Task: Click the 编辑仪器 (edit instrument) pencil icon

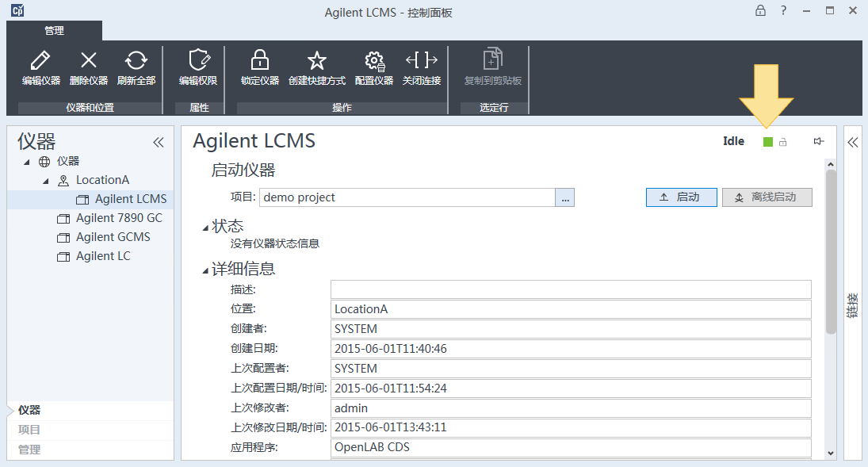Action: 40,59
